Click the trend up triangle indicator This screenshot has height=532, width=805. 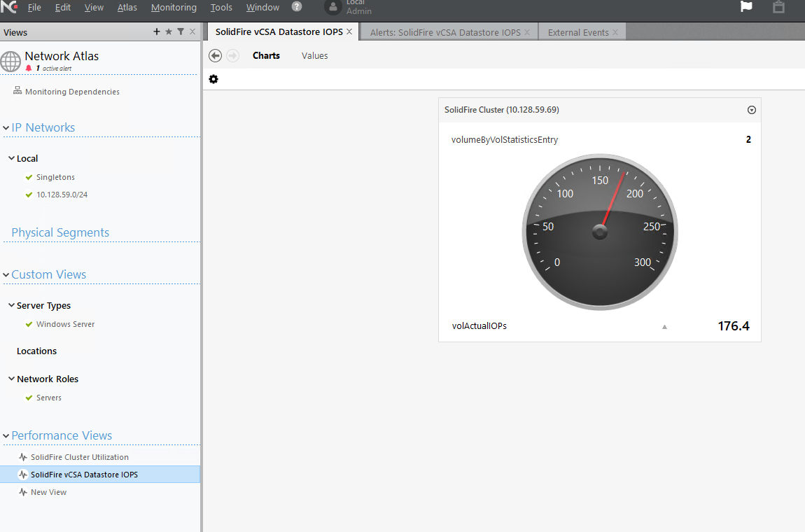click(x=664, y=327)
